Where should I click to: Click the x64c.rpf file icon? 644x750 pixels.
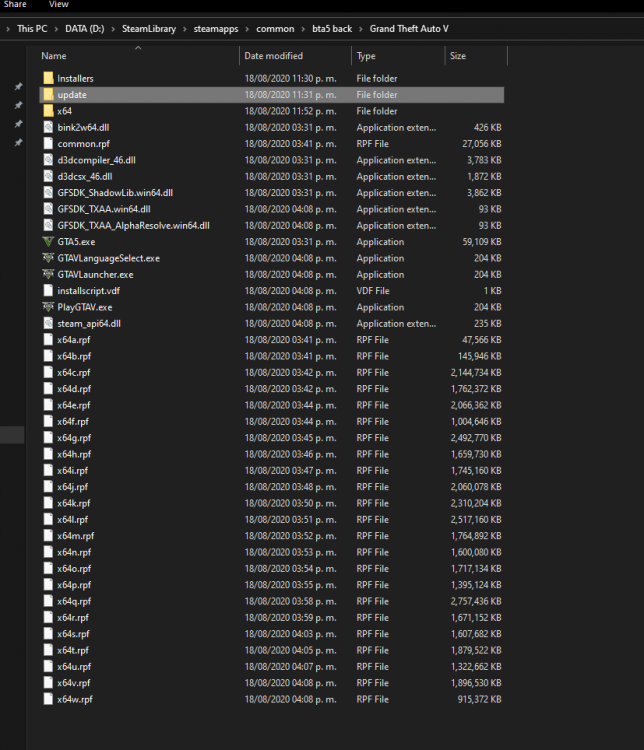coord(48,372)
